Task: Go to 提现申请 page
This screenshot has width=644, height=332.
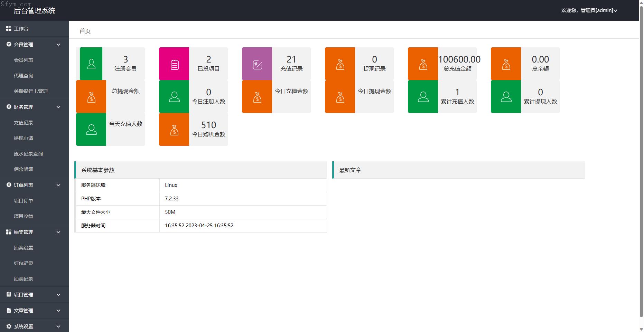Action: (24, 138)
